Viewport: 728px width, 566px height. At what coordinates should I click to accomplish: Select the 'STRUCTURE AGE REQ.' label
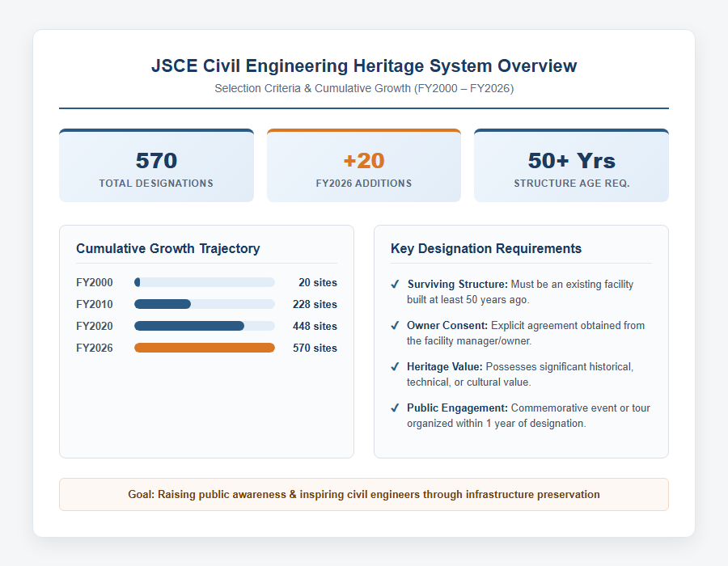(572, 184)
